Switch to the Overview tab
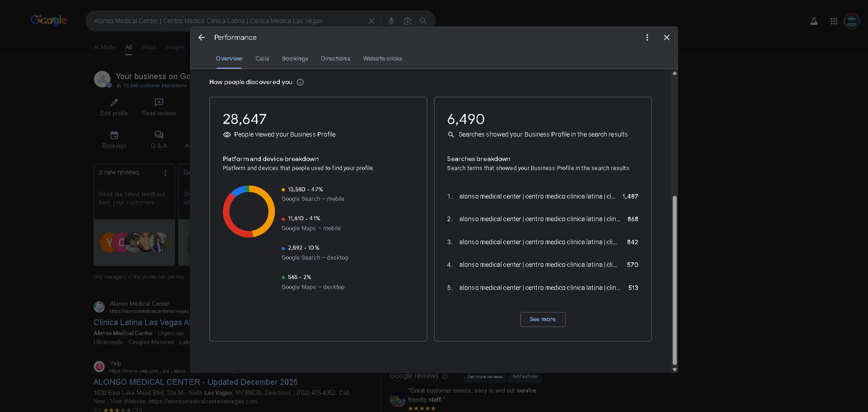Viewport: 868px width, 412px height. coord(229,59)
